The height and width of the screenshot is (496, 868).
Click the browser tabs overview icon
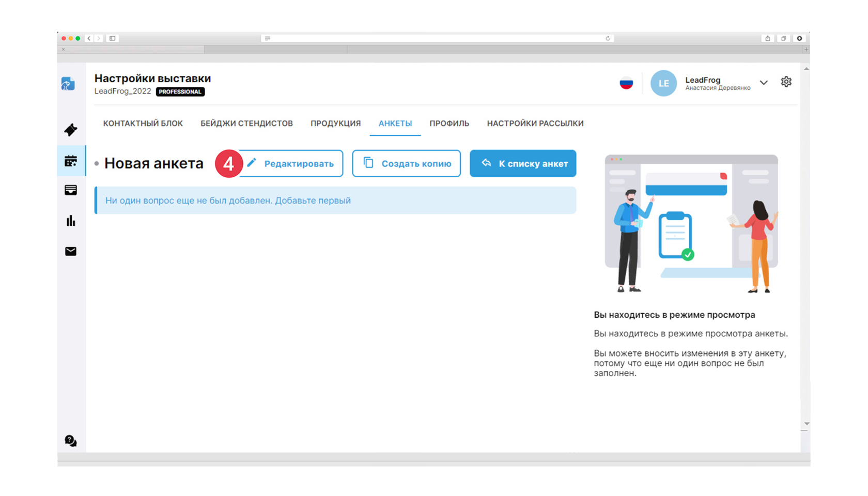pyautogui.click(x=783, y=38)
